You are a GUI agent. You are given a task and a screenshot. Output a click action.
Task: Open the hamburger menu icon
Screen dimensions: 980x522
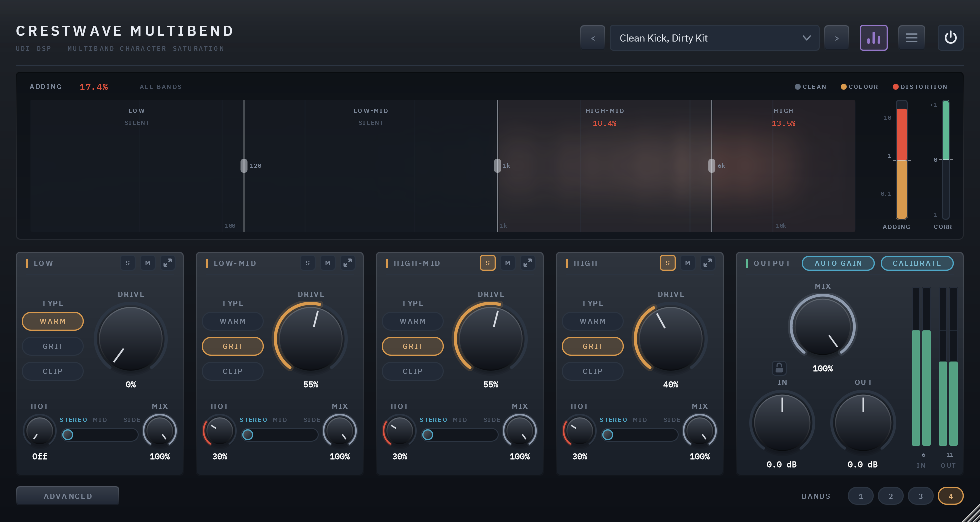[x=911, y=38]
